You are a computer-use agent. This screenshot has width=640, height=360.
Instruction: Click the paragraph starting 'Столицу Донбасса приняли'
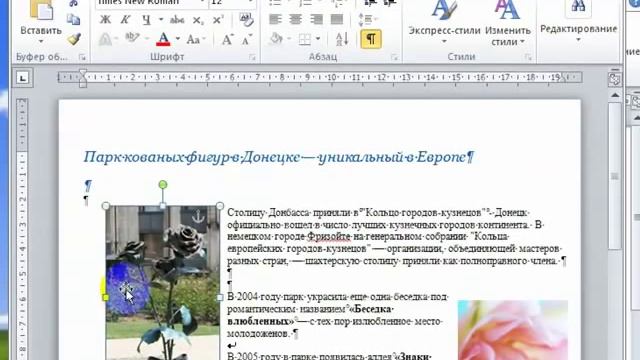point(396,237)
